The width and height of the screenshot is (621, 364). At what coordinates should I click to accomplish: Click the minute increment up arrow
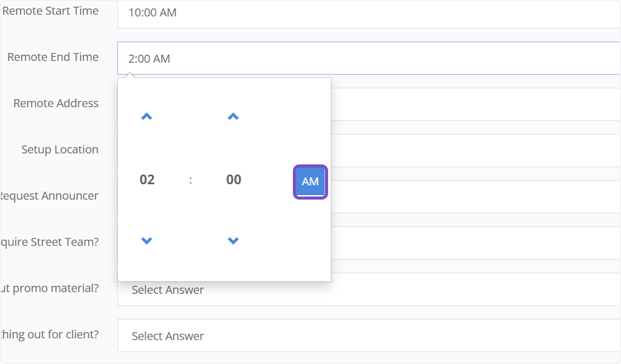(233, 117)
